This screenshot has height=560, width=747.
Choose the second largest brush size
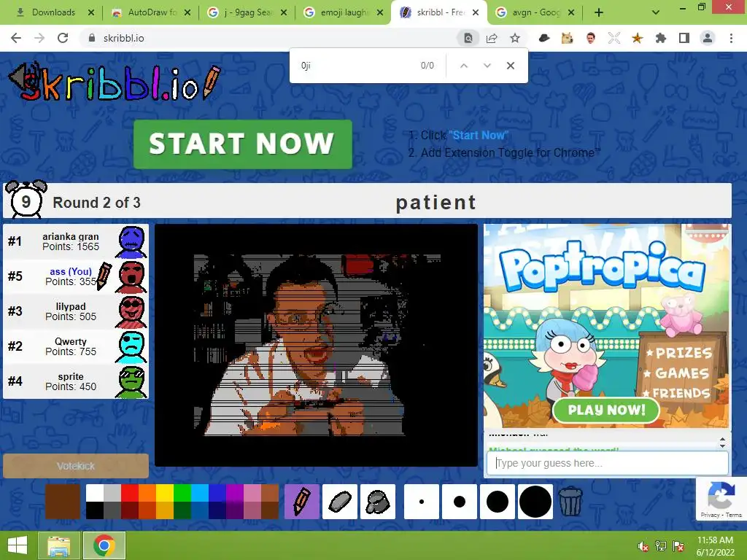pyautogui.click(x=498, y=502)
